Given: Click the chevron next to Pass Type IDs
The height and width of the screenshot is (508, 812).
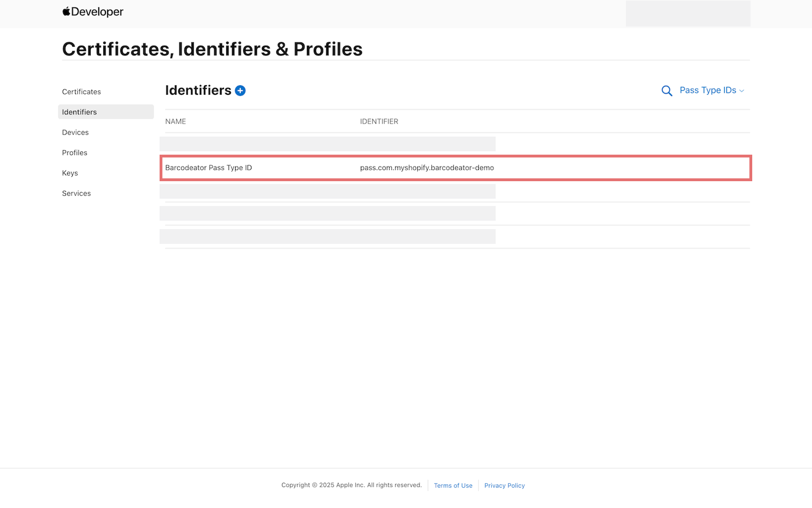Looking at the screenshot, I should [x=741, y=90].
